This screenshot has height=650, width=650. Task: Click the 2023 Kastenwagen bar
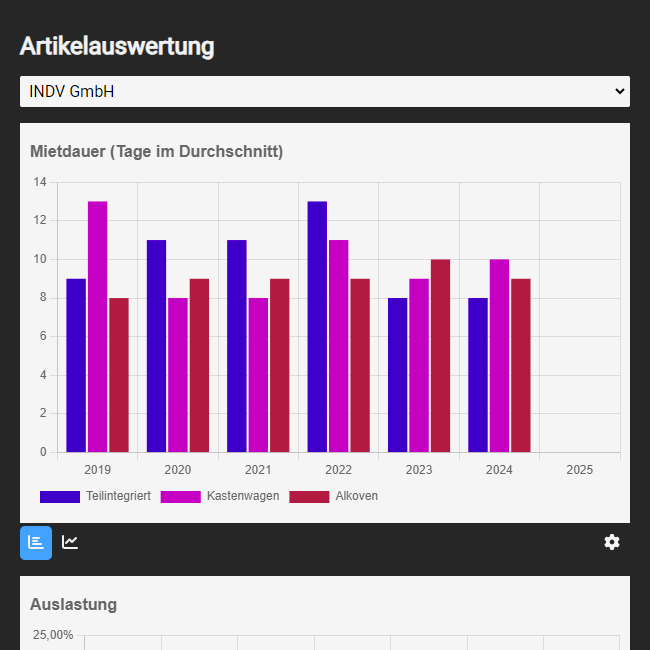pyautogui.click(x=419, y=366)
